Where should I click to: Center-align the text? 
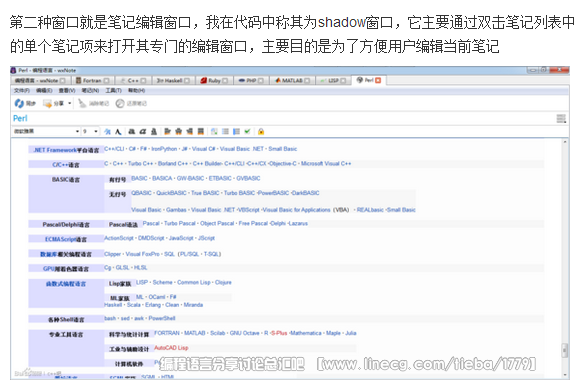tap(179, 131)
